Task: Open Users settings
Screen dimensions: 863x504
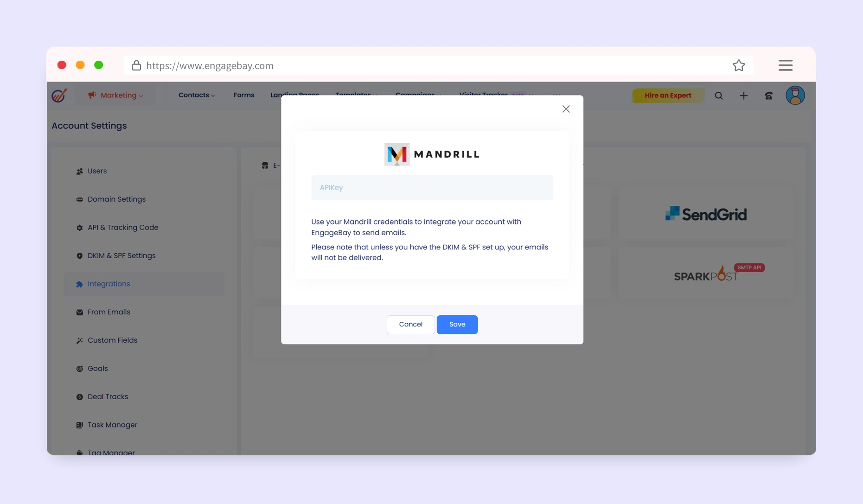Action: 144,171
